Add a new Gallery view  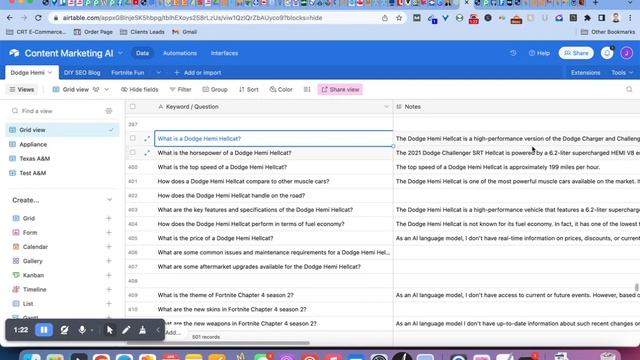109,261
